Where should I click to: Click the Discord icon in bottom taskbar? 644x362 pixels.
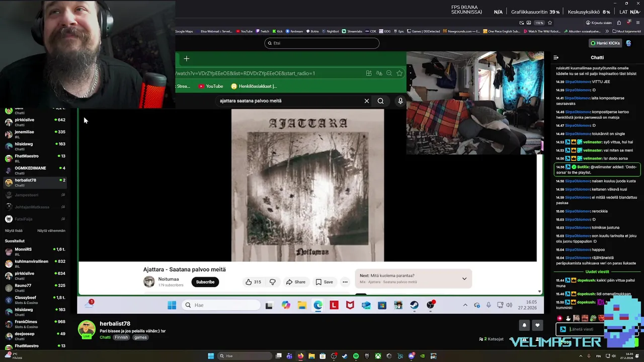[x=411, y=356]
